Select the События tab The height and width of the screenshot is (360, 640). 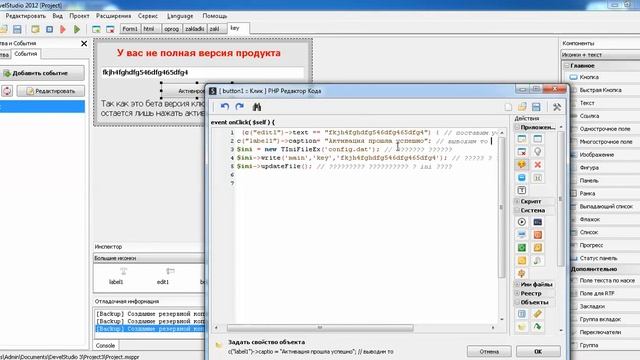click(x=25, y=54)
